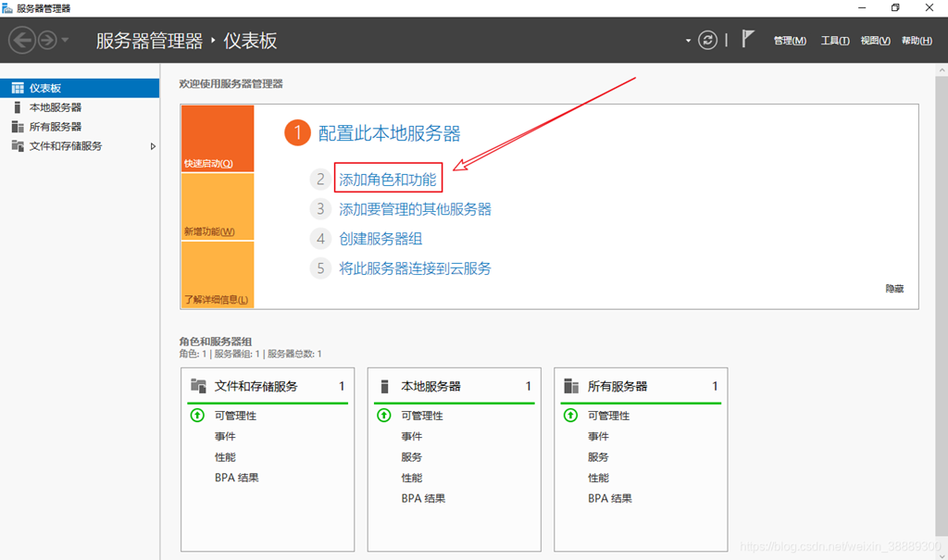Click the green manageability icon in 所有服务器 tile
The height and width of the screenshot is (560, 948).
[568, 416]
